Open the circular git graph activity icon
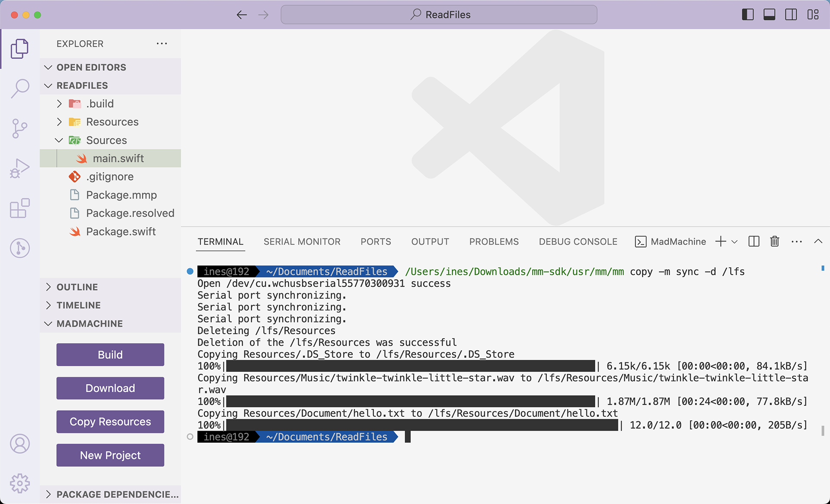The width and height of the screenshot is (830, 504). [x=19, y=248]
